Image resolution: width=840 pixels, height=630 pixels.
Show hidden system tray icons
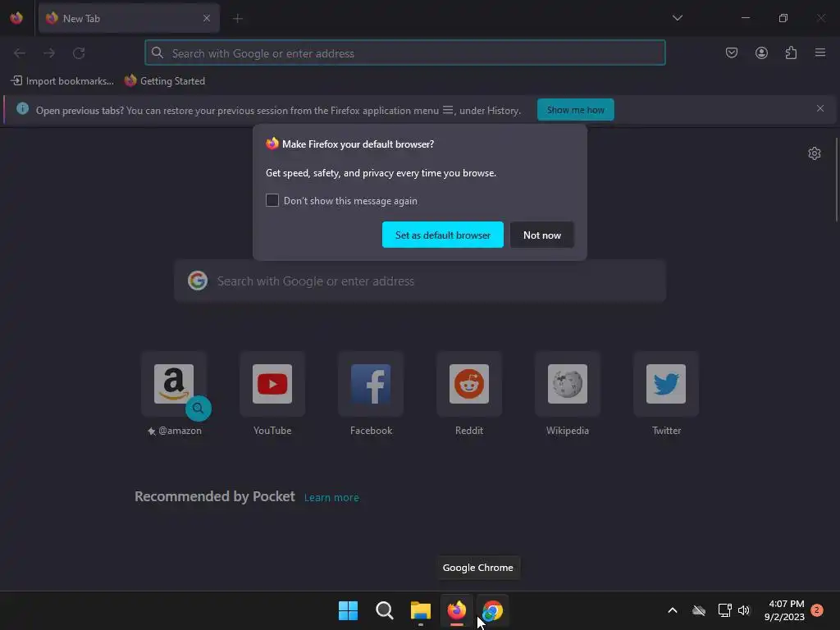point(673,610)
